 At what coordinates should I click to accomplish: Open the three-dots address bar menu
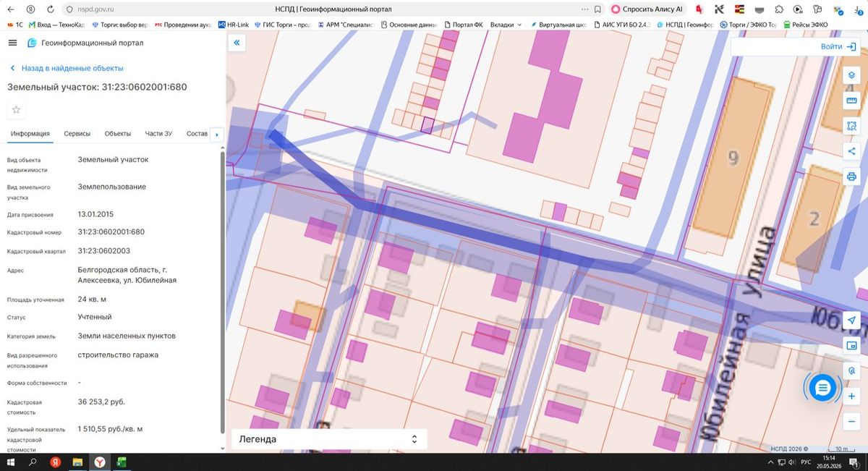[584, 9]
